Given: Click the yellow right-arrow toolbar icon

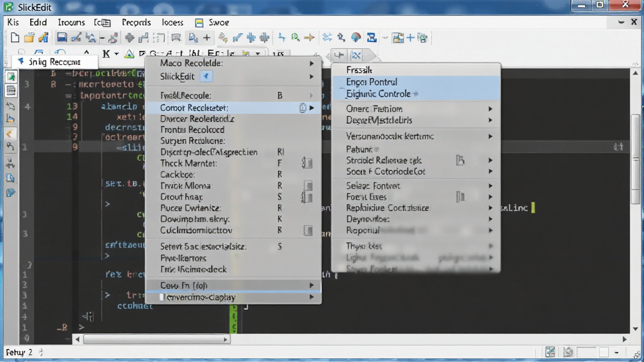Looking at the screenshot, I should pos(309,38).
